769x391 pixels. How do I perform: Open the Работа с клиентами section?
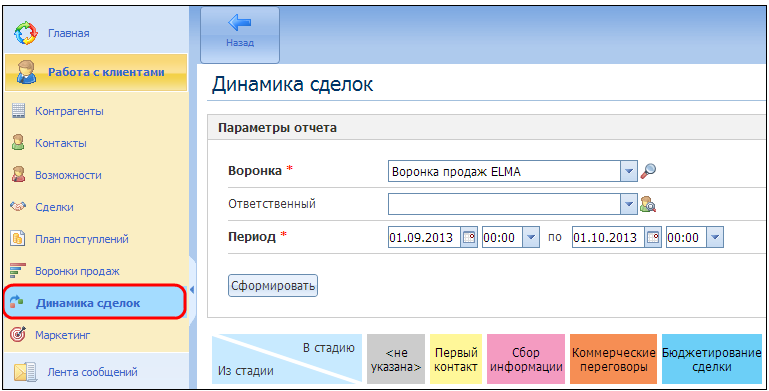[96, 72]
